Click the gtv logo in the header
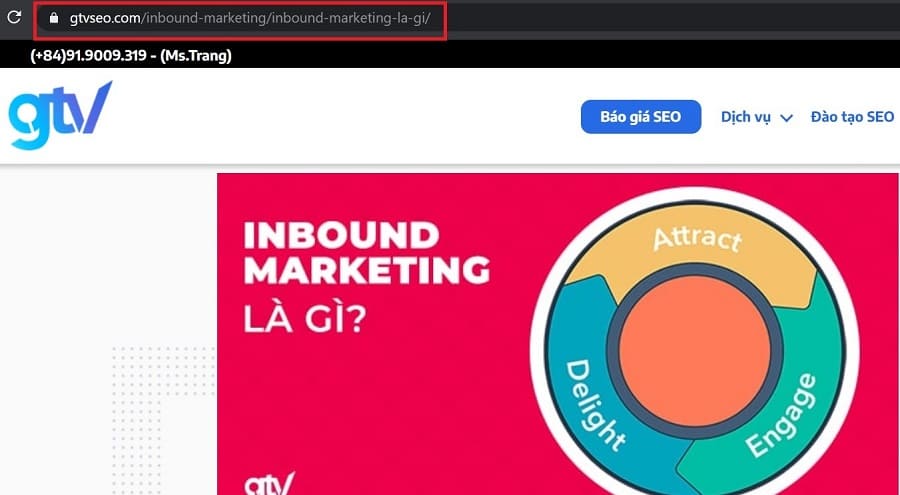Screen dimensions: 900x495 click(60, 115)
